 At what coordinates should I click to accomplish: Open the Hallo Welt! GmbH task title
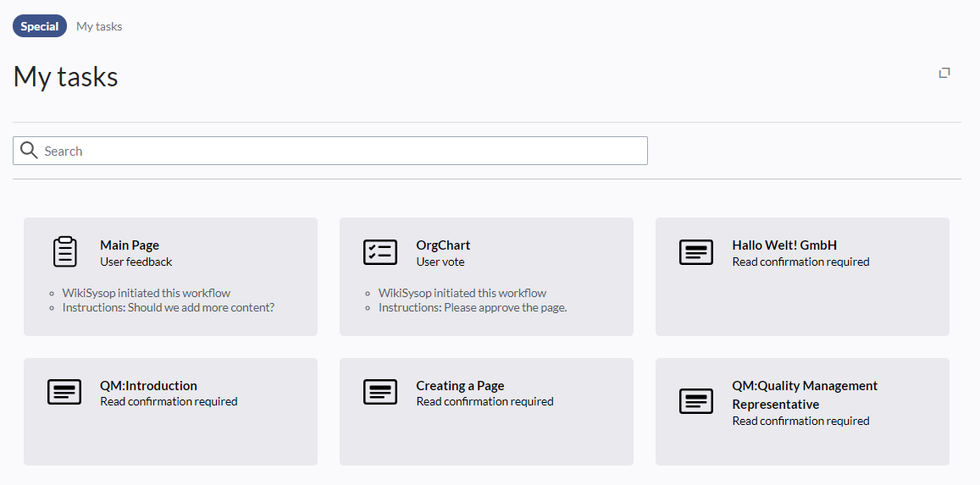[784, 245]
